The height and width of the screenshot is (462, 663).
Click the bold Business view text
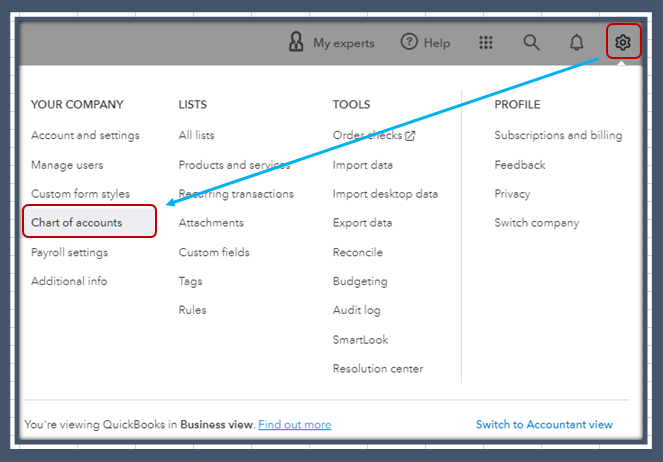tap(217, 424)
